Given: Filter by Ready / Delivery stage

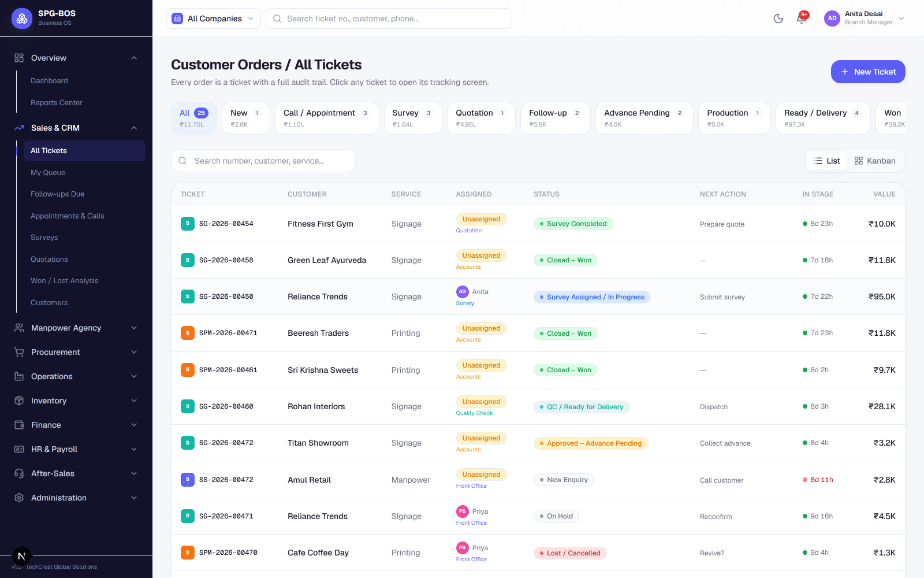Looking at the screenshot, I should (x=823, y=118).
